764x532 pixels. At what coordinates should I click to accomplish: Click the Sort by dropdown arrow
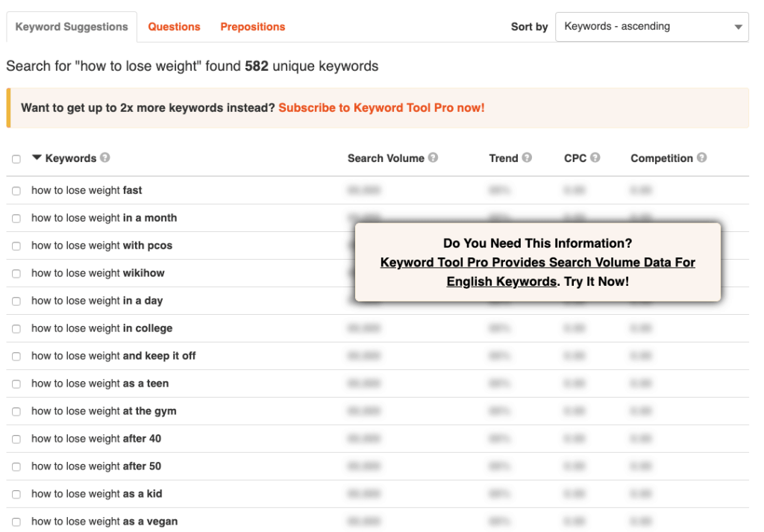point(738,28)
